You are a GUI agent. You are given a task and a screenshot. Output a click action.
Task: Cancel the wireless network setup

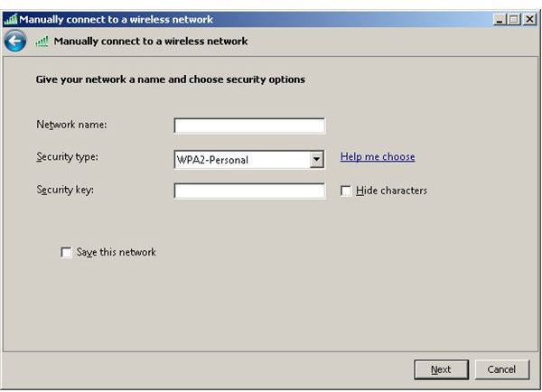pos(502,369)
